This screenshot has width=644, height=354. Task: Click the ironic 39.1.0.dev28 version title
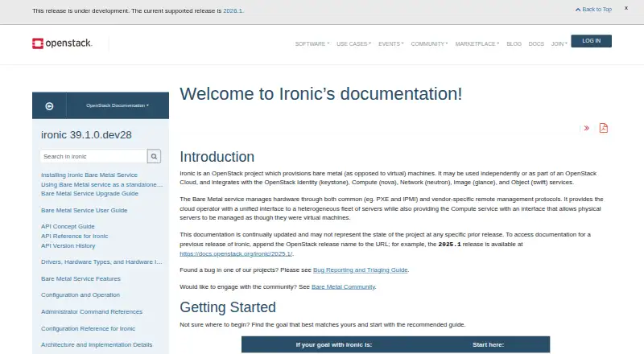coord(86,134)
